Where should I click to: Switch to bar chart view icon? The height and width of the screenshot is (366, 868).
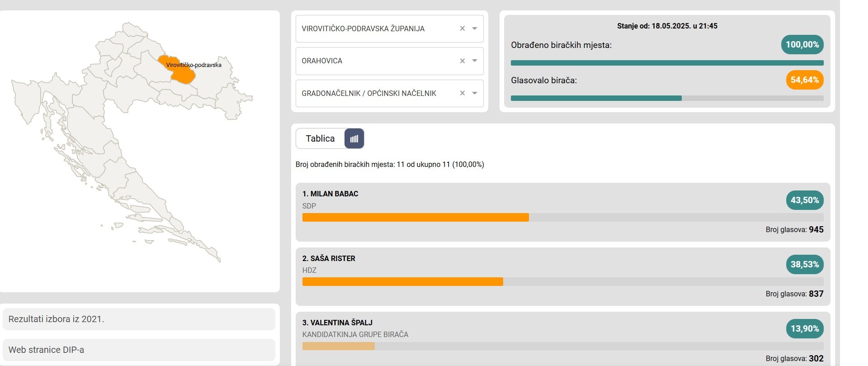coord(354,138)
